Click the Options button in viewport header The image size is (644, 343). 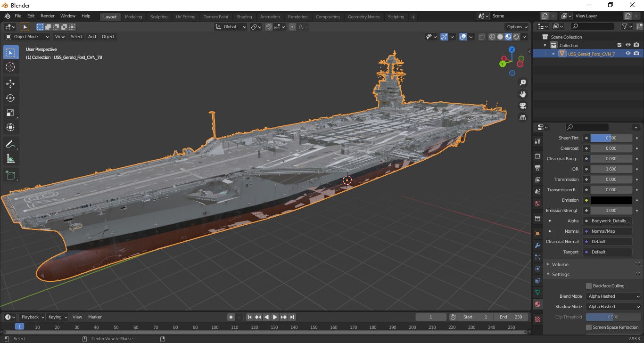click(x=517, y=27)
